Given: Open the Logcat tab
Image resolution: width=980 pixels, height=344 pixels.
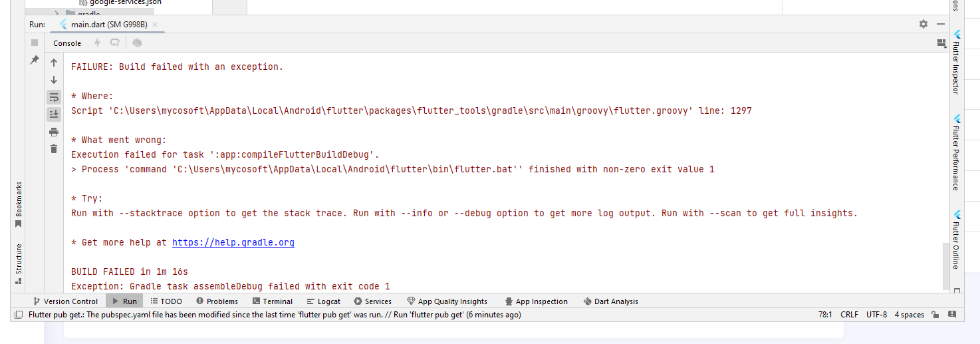Looking at the screenshot, I should 323,301.
